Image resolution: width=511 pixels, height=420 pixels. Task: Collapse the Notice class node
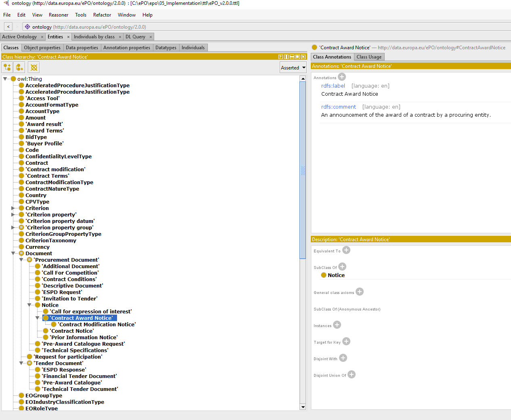(29, 305)
